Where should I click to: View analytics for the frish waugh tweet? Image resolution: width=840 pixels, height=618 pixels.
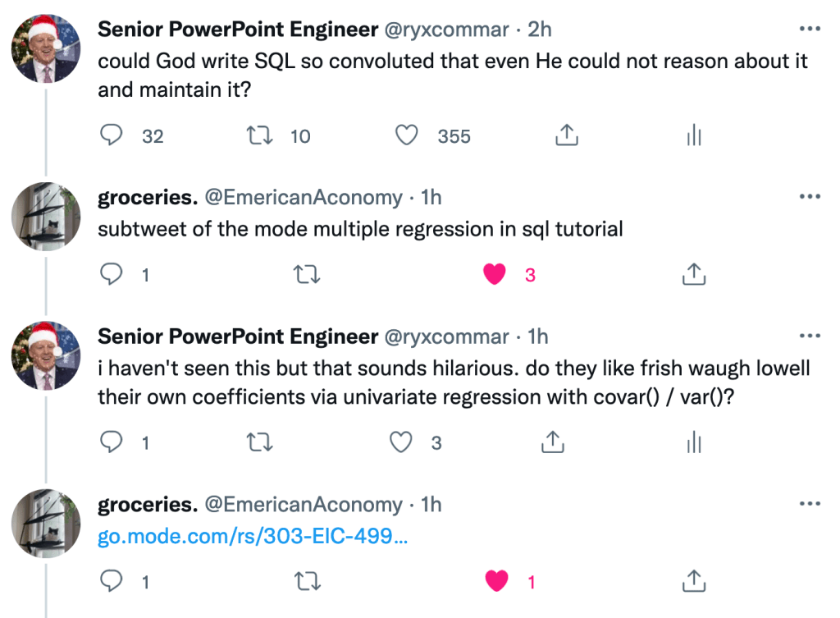[694, 443]
